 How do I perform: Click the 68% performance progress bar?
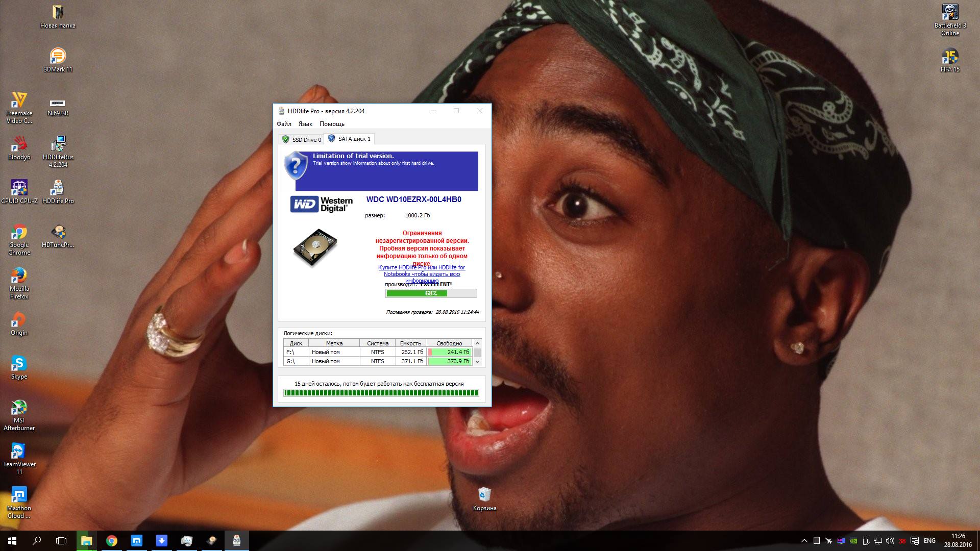coord(431,293)
